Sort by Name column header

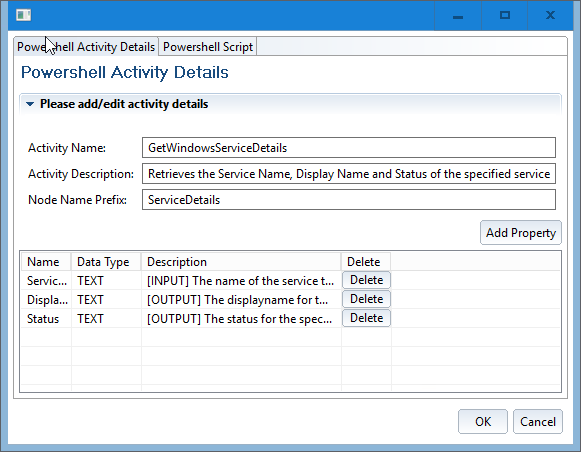point(46,262)
